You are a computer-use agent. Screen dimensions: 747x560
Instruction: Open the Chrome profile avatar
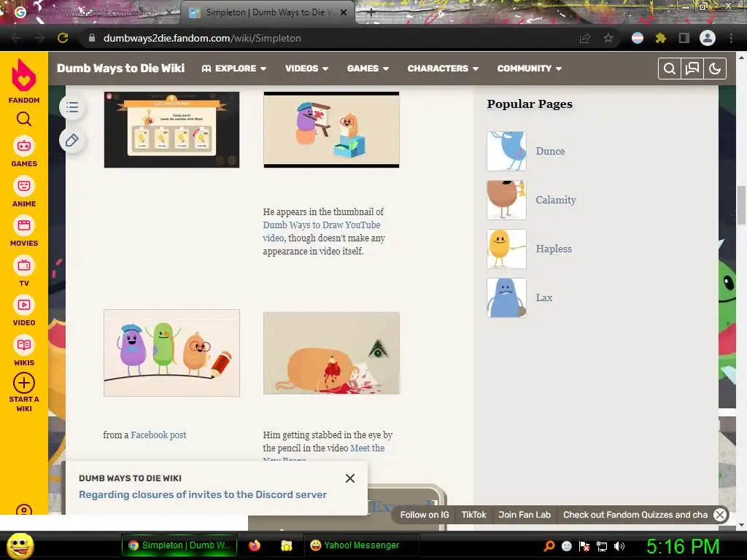708,38
